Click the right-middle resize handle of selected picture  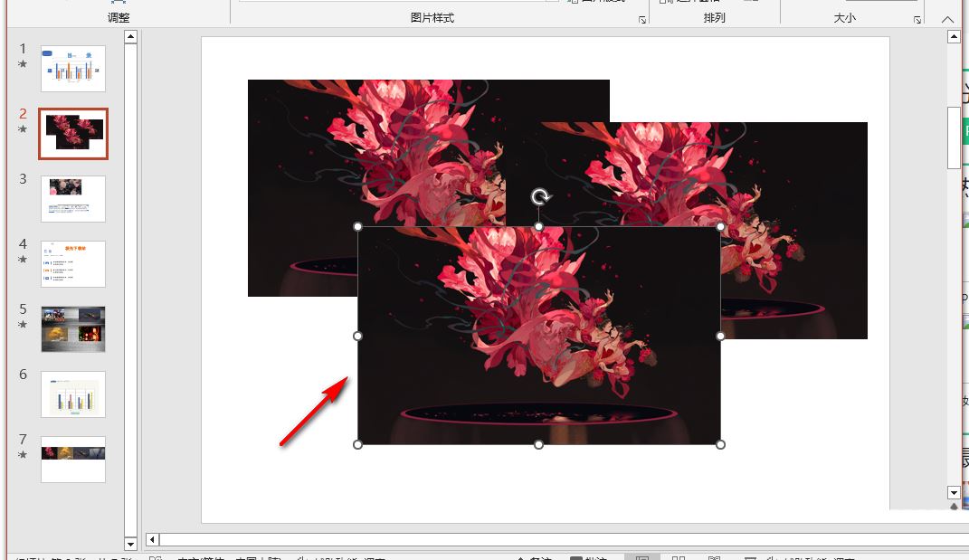click(x=720, y=336)
